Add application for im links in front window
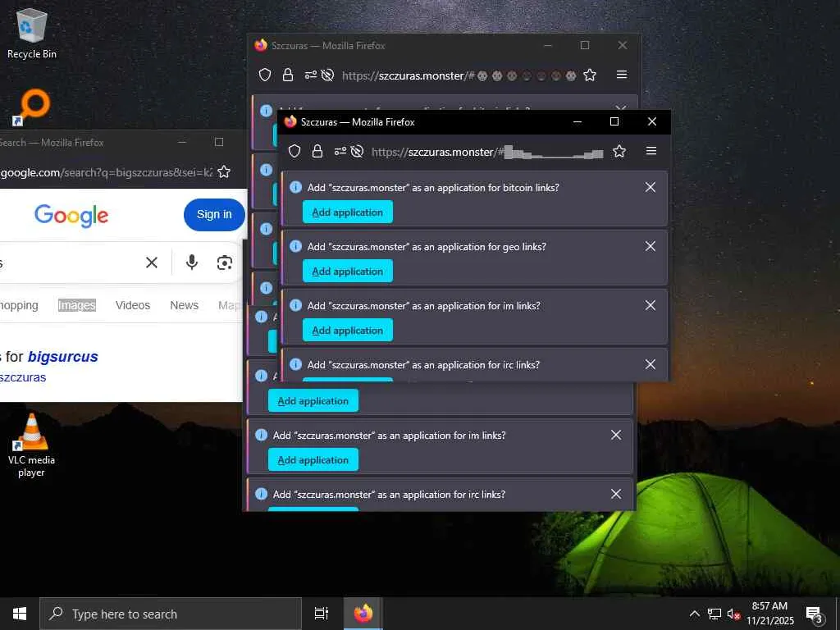This screenshot has width=840, height=630. point(348,330)
